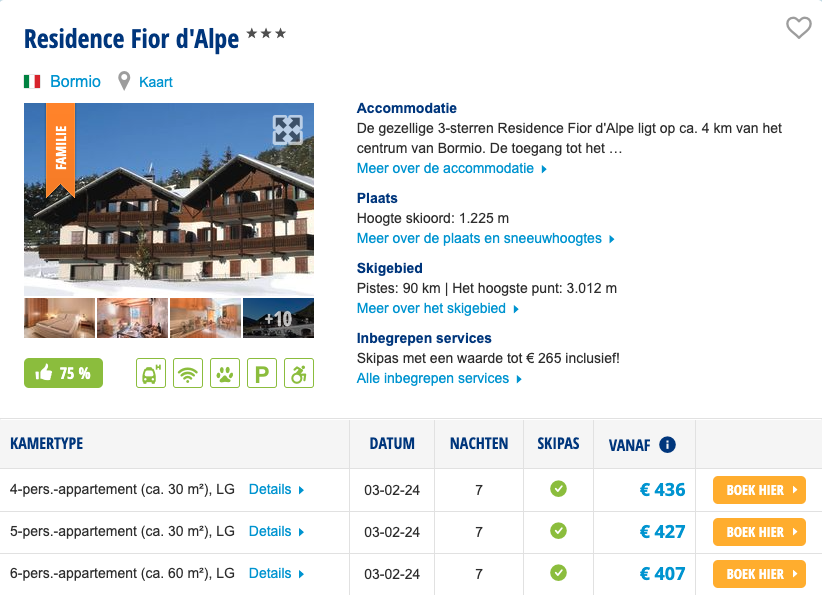Click the fullscreen expand icon on the main photo
Screen dimensions: 822x595
pos(287,130)
